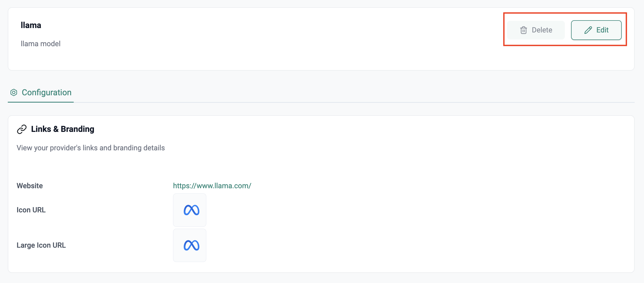This screenshot has height=283, width=644.
Task: Click the "Icon URL" field label
Action: pos(31,210)
